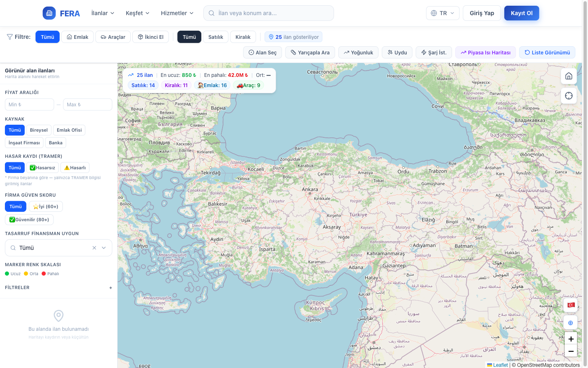Choose Güvenilir (80+) trust score
This screenshot has width=588, height=368.
tap(29, 220)
